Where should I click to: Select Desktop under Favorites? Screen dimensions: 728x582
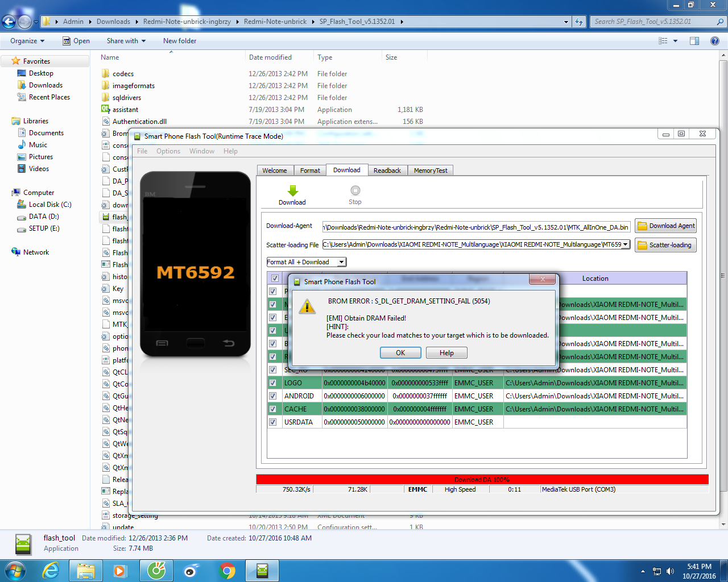41,73
